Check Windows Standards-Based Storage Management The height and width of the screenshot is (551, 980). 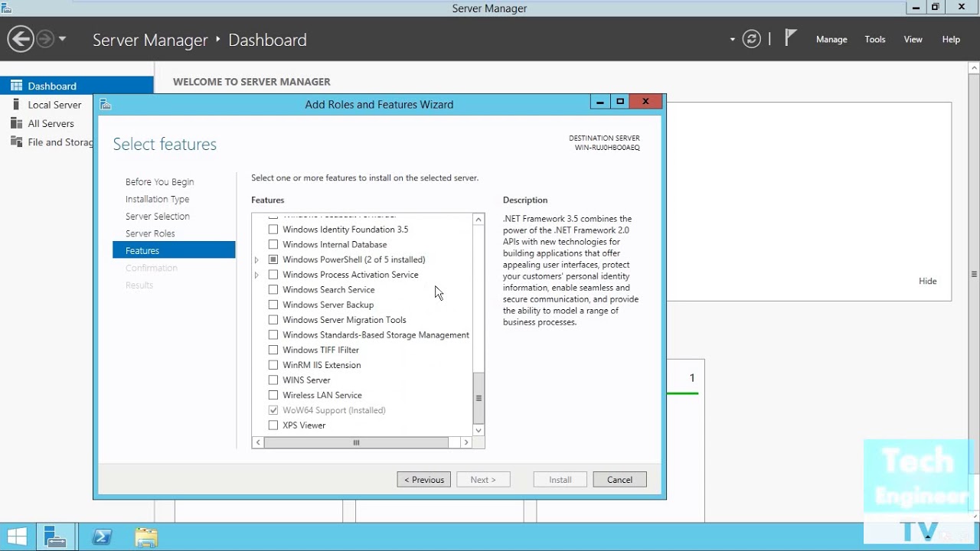coord(273,334)
